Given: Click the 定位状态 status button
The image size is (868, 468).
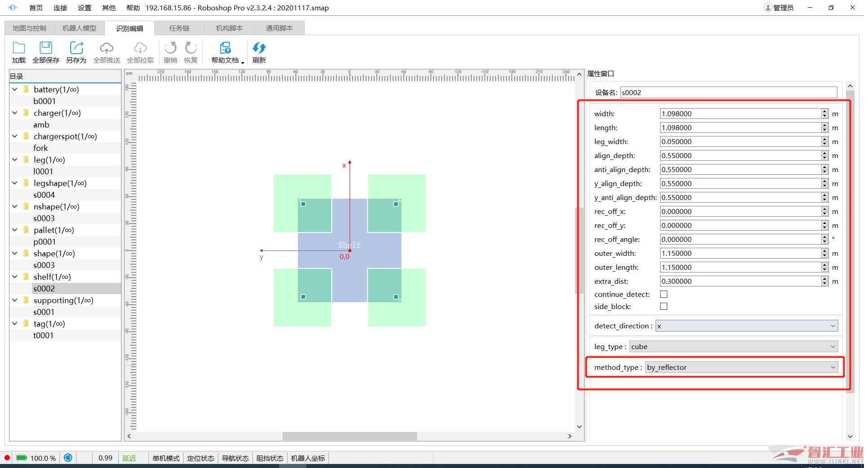Looking at the screenshot, I should pyautogui.click(x=201, y=458).
